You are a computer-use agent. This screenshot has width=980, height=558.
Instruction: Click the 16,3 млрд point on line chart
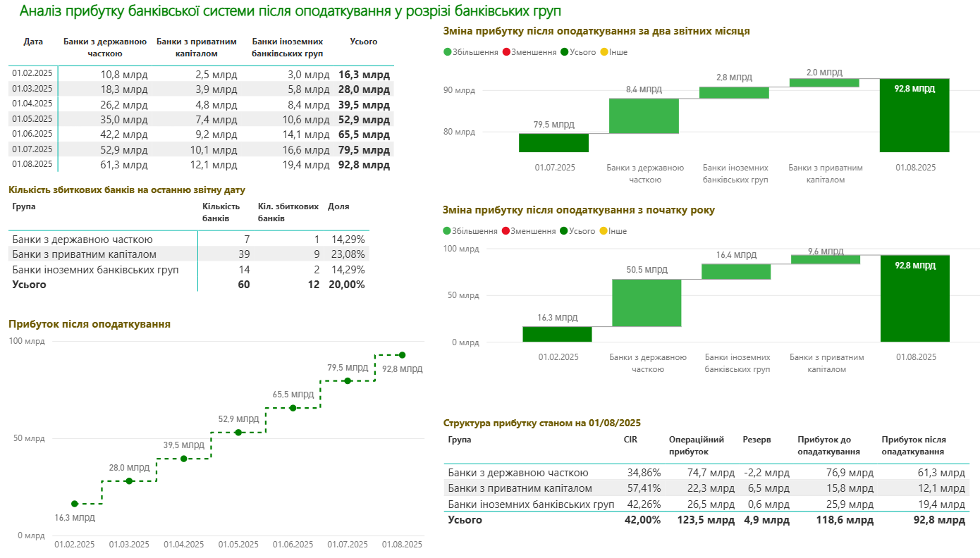[75, 504]
